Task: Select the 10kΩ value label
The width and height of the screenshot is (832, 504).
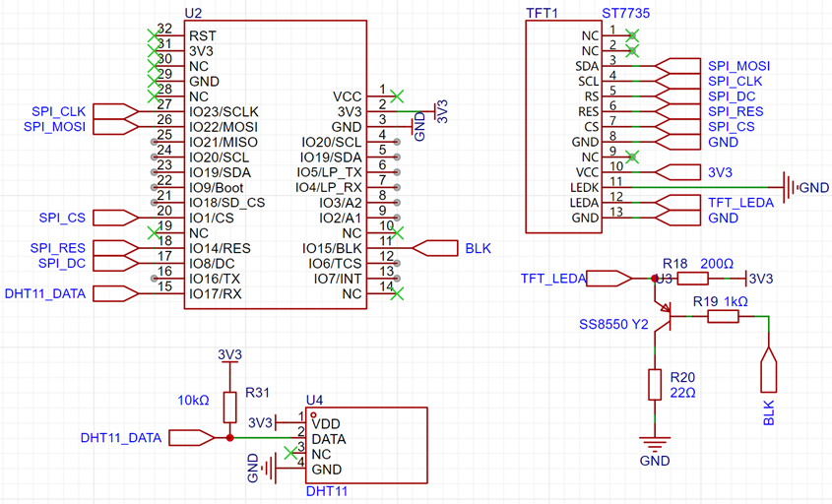Action: click(x=193, y=401)
